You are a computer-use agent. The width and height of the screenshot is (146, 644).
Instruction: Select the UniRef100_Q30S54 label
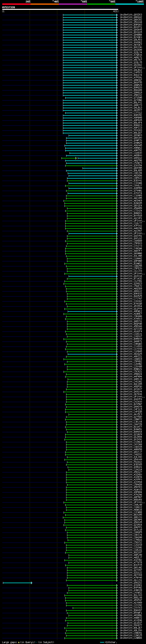[131, 165]
